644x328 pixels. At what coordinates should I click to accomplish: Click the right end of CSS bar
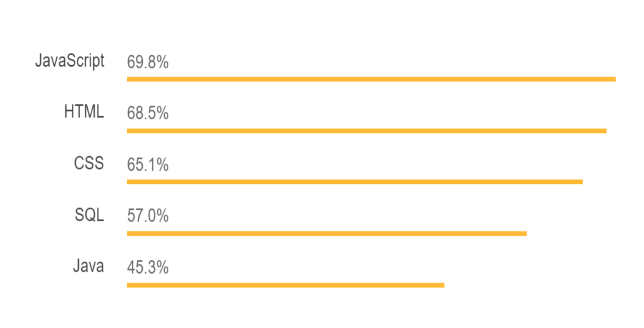coord(581,182)
